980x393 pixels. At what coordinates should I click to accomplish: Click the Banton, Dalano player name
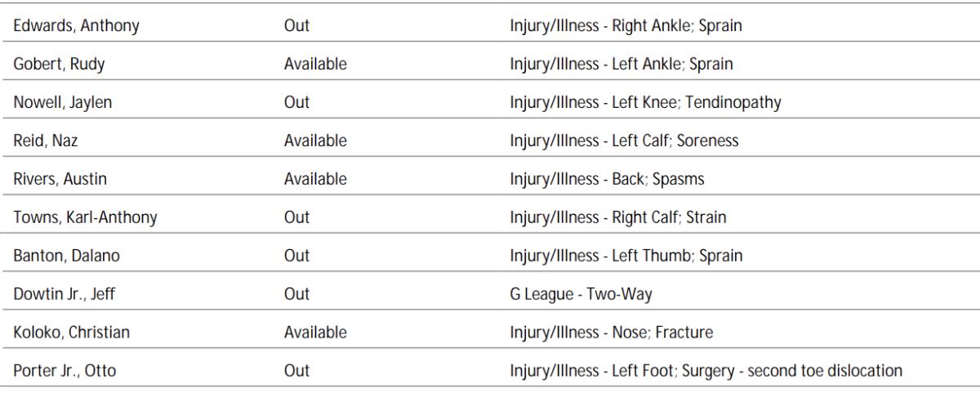(66, 256)
